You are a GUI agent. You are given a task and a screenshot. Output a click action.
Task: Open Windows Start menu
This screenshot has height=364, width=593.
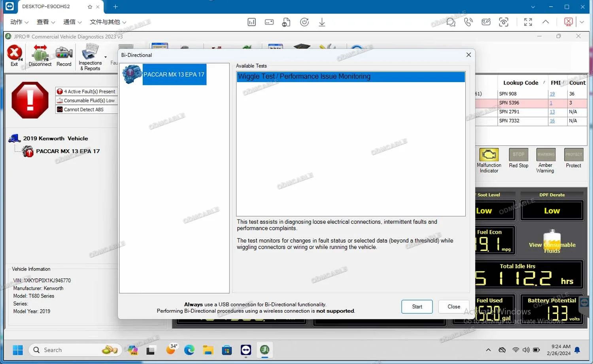pos(18,350)
